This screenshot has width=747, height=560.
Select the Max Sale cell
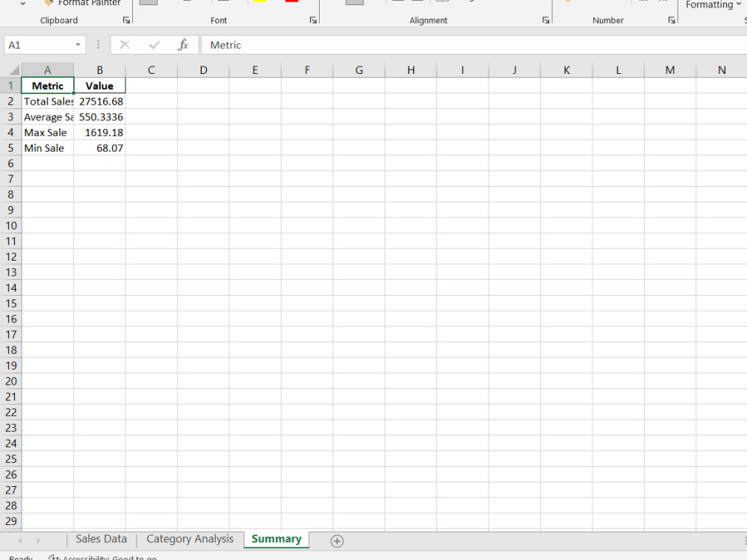[x=48, y=132]
